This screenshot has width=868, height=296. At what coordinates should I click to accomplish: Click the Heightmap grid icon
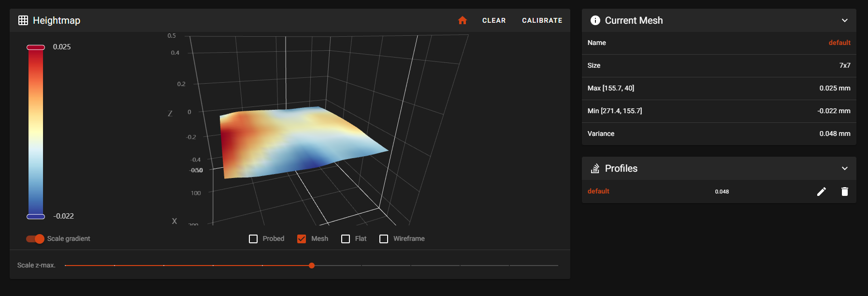click(x=23, y=20)
